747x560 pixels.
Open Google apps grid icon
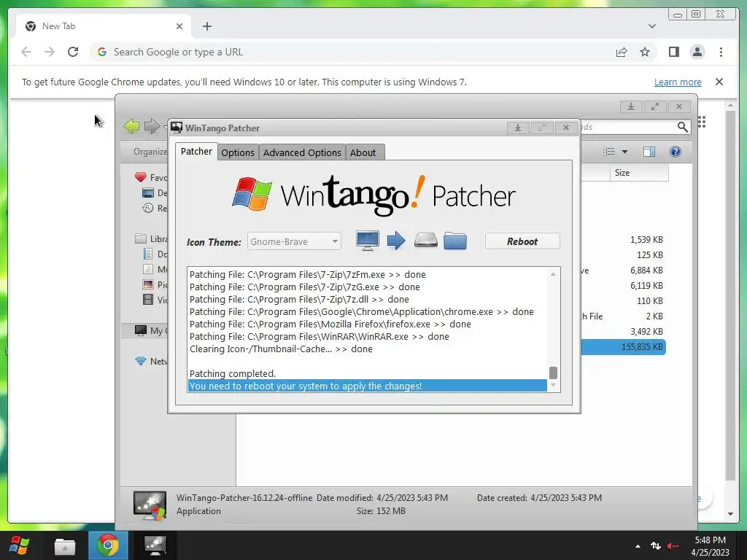tap(702, 122)
